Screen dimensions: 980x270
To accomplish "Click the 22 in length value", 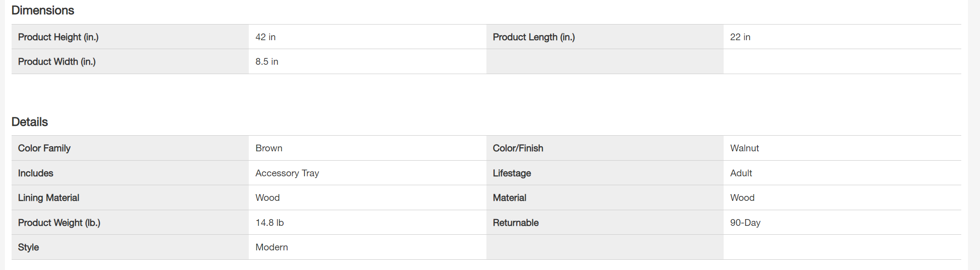I will [x=740, y=37].
